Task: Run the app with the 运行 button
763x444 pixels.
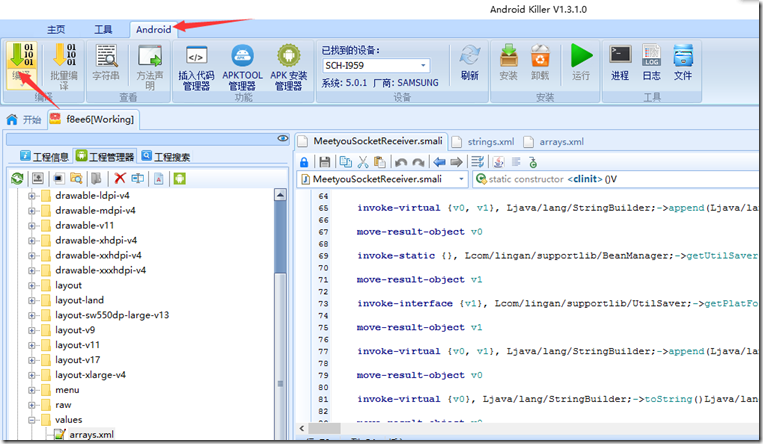Action: [x=581, y=62]
